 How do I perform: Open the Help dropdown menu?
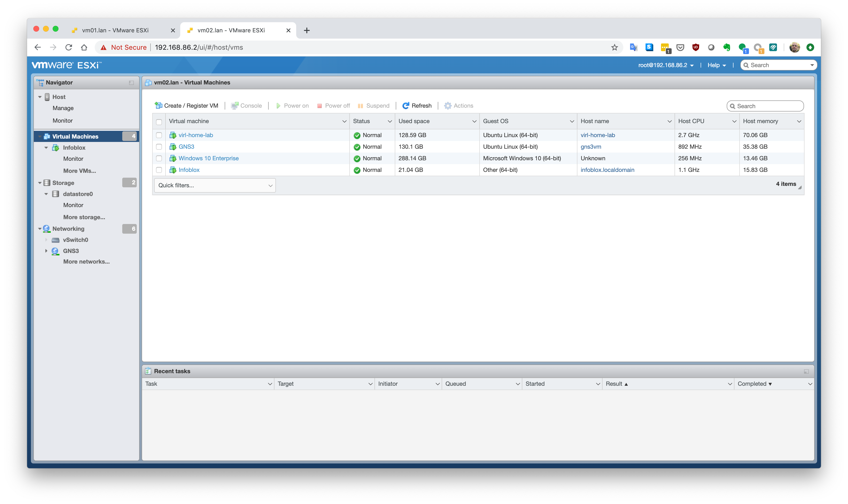[x=717, y=65]
